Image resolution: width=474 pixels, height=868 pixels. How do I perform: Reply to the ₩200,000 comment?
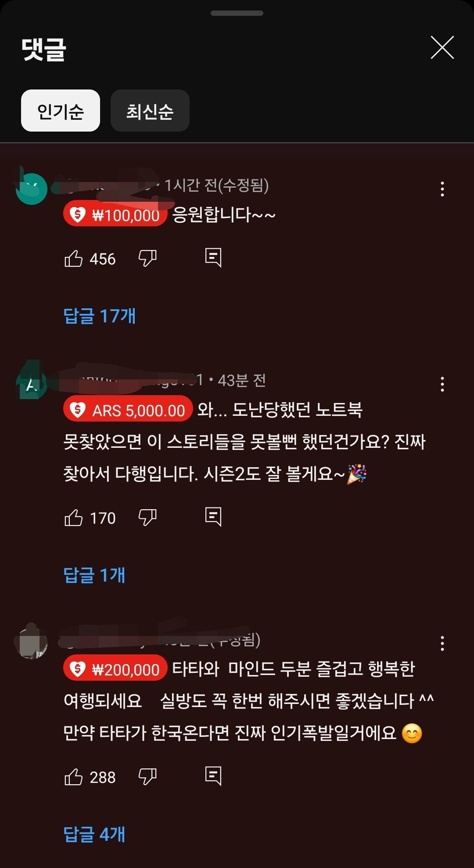point(213,776)
